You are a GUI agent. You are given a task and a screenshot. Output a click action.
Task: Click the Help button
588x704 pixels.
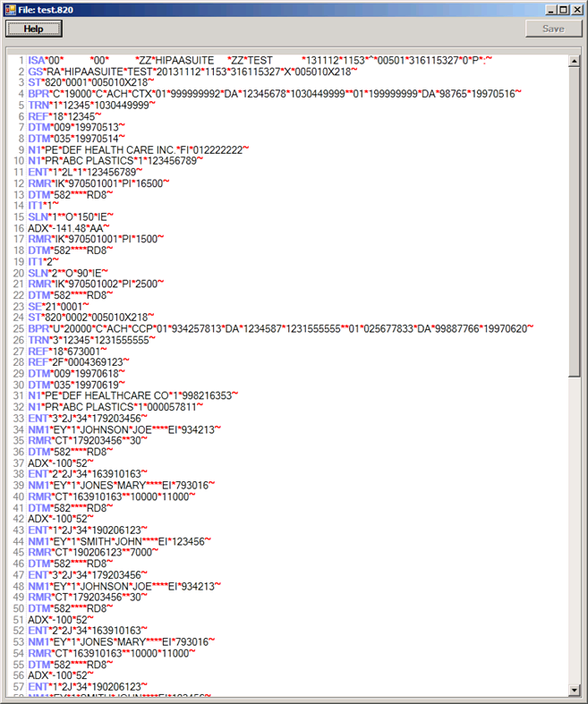[x=33, y=29]
